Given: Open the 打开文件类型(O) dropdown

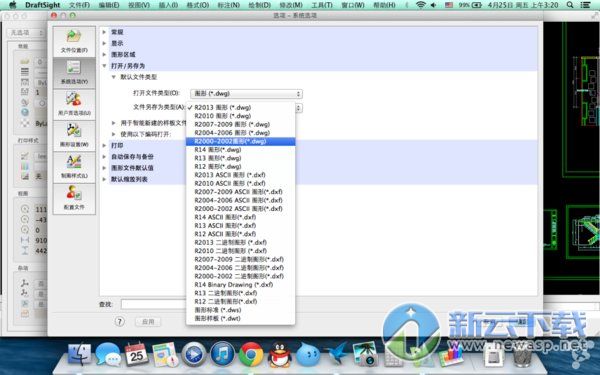Looking at the screenshot, I should pyautogui.click(x=246, y=94).
